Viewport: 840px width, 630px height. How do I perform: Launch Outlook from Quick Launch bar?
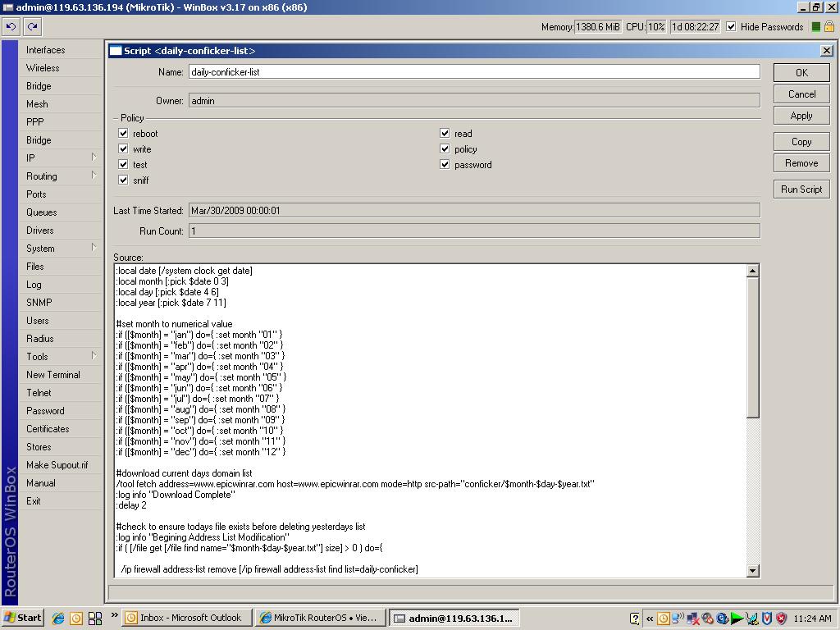pos(76,619)
